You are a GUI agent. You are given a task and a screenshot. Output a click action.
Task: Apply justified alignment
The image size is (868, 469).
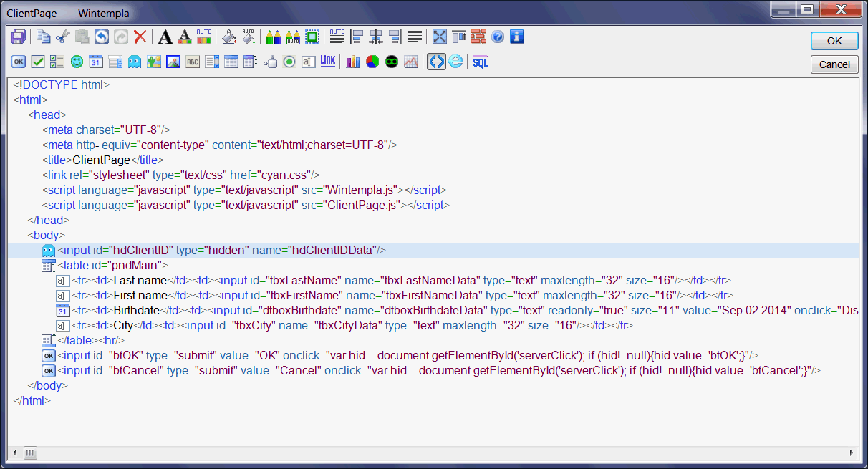415,37
